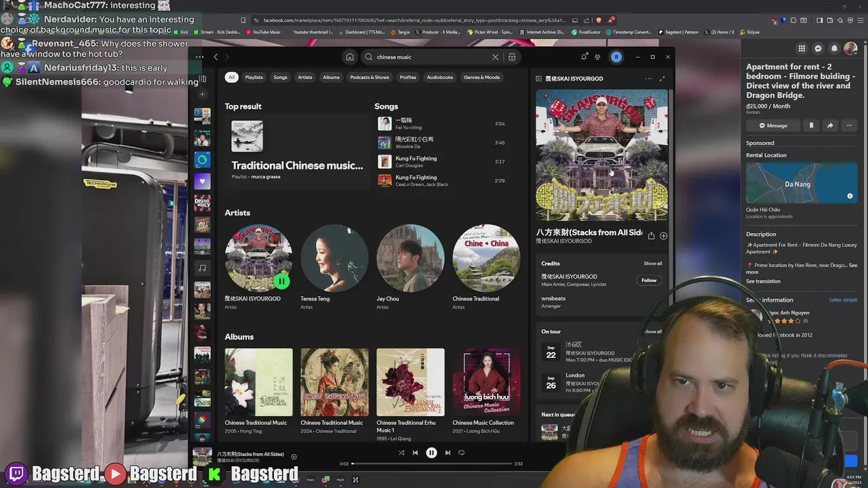Screen dimensions: 868x488
Task: Message the seller on the Facebook listing
Action: click(773, 125)
